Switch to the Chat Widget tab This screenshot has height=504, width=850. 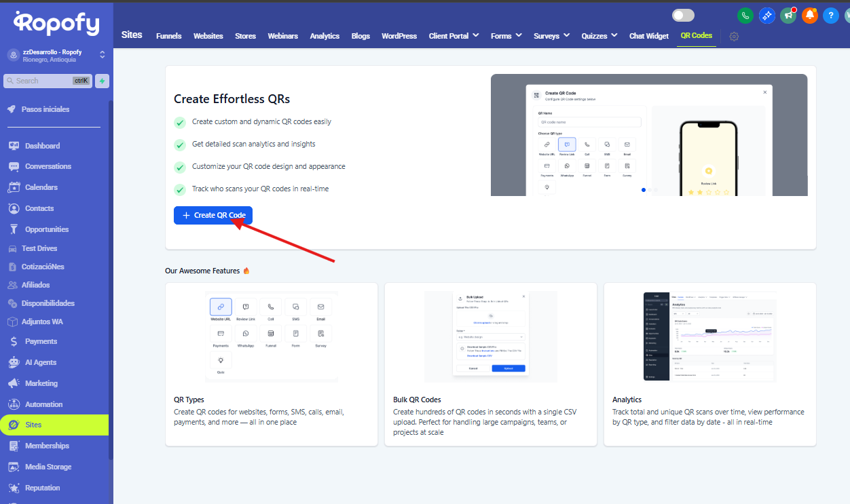[648, 36]
